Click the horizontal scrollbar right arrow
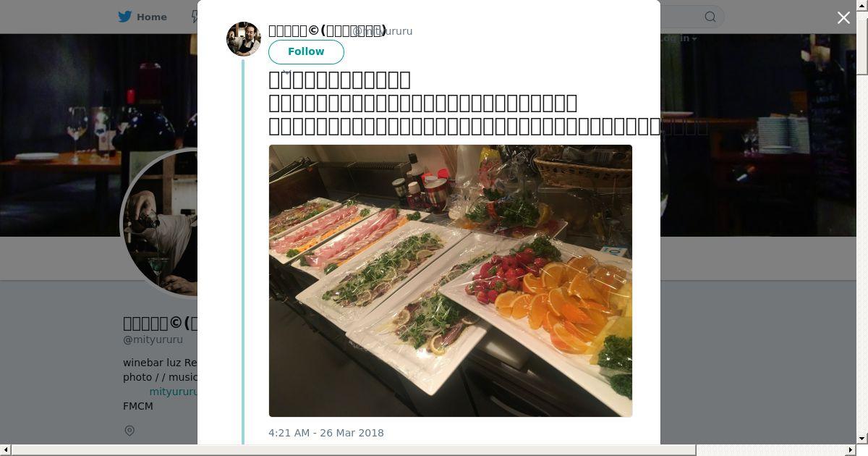Viewport: 868px width, 456px height. click(x=851, y=450)
